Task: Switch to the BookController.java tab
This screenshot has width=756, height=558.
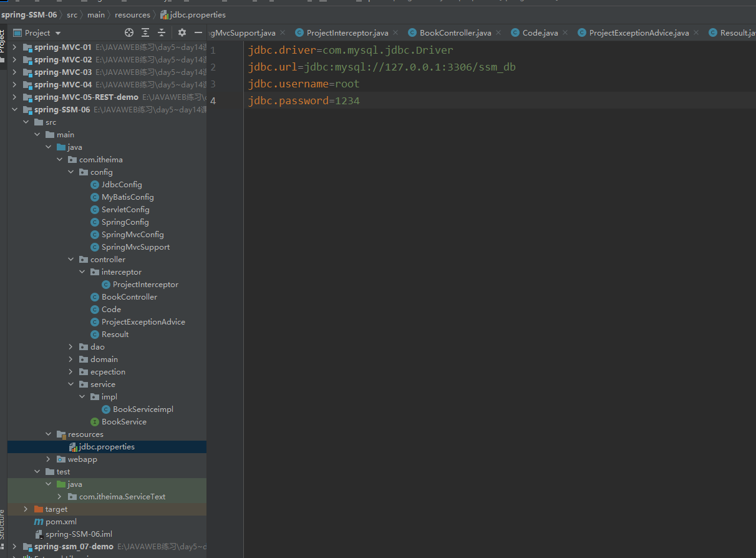Action: click(x=455, y=32)
